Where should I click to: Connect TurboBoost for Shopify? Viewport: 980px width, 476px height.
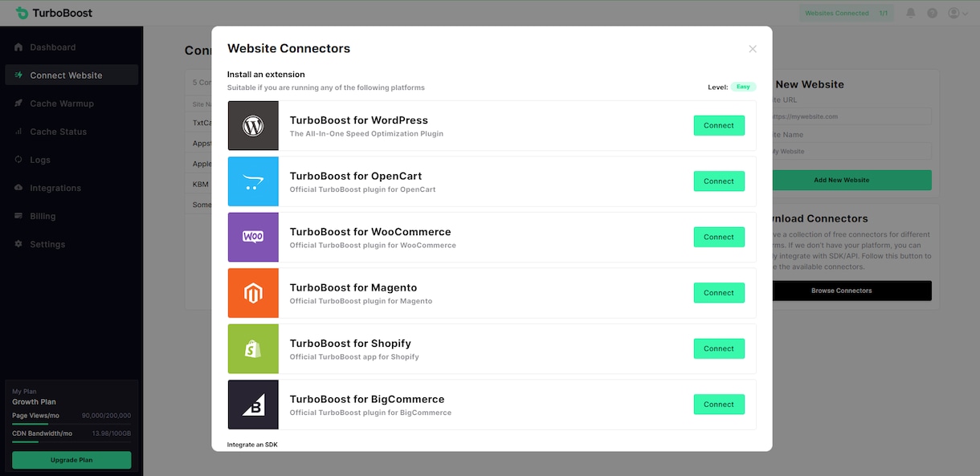(719, 348)
